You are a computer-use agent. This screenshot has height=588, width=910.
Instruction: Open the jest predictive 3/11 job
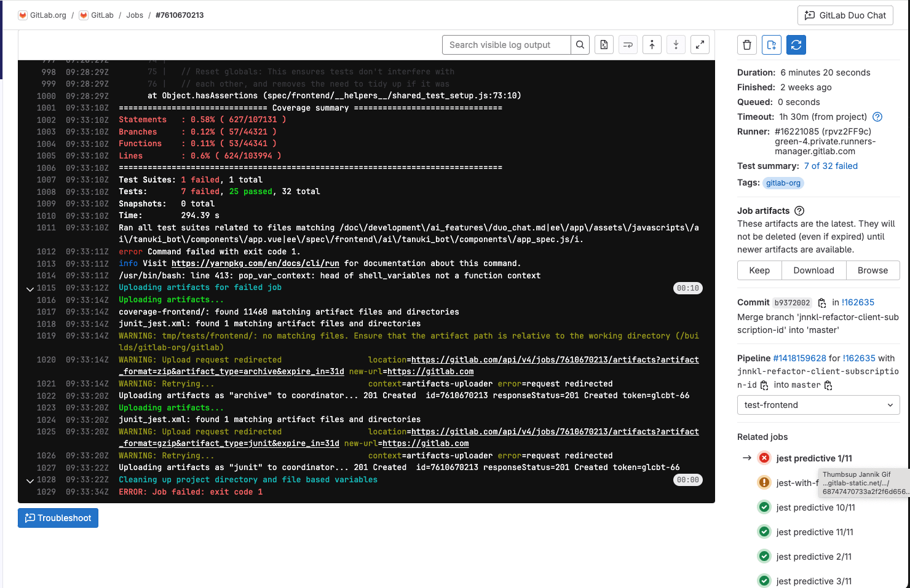coord(814,581)
